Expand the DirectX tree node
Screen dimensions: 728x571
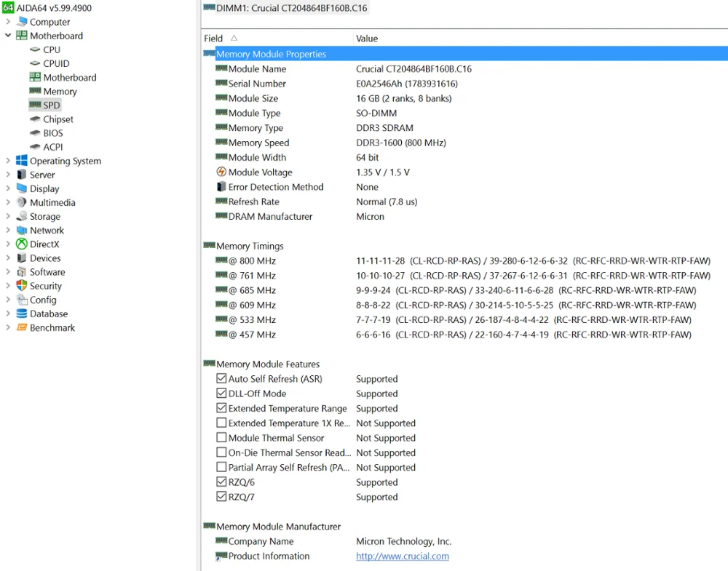tap(8, 244)
